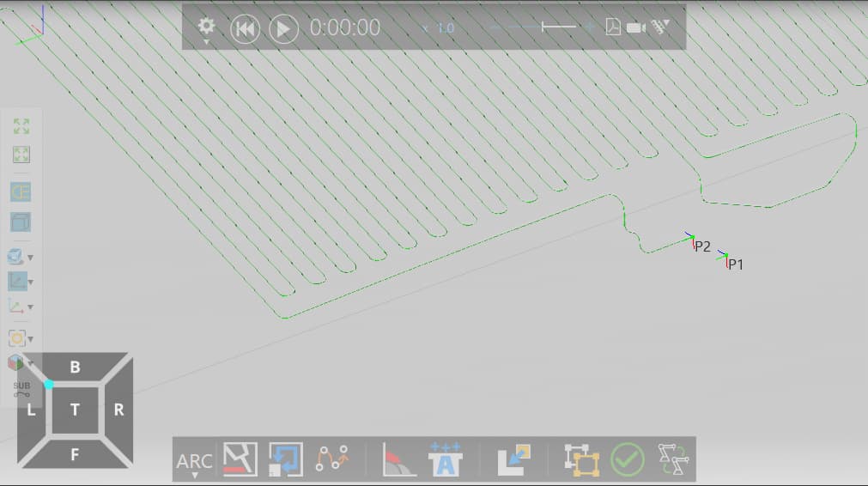Screen dimensions: 868x486
Task: Select the robot exchange icon
Action: tap(672, 460)
